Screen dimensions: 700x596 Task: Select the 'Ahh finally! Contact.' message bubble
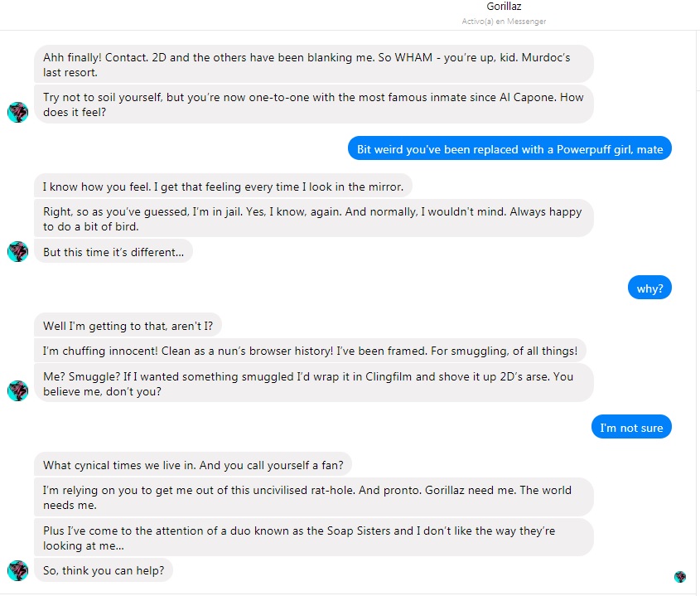tap(313, 64)
